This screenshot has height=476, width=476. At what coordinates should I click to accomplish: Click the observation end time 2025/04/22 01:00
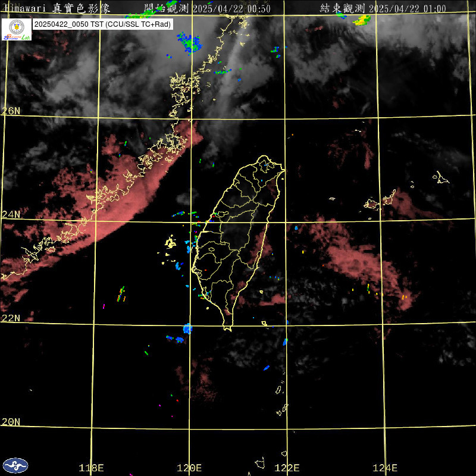408,8
